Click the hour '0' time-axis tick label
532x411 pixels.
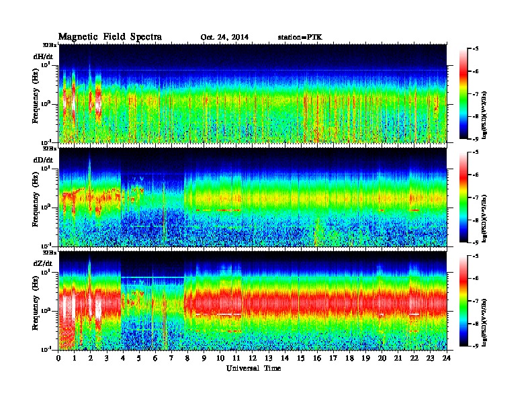(58, 358)
